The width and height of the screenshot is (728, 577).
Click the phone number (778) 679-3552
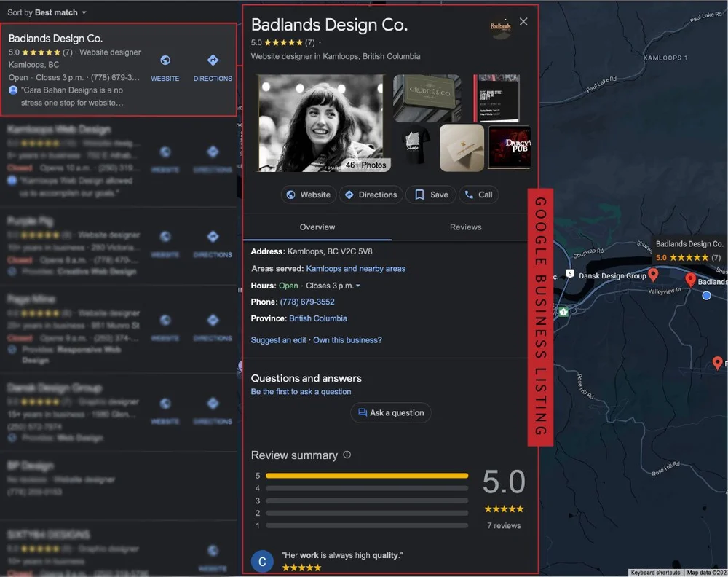click(307, 302)
